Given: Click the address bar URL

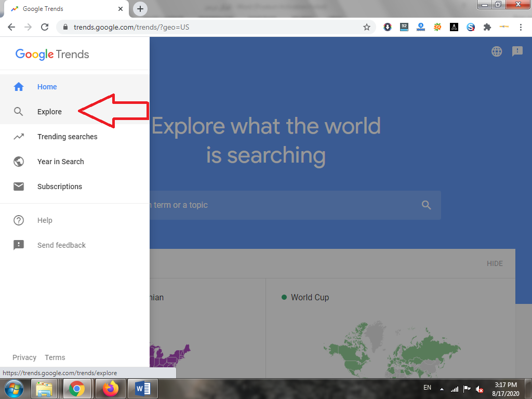Looking at the screenshot, I should [x=131, y=27].
